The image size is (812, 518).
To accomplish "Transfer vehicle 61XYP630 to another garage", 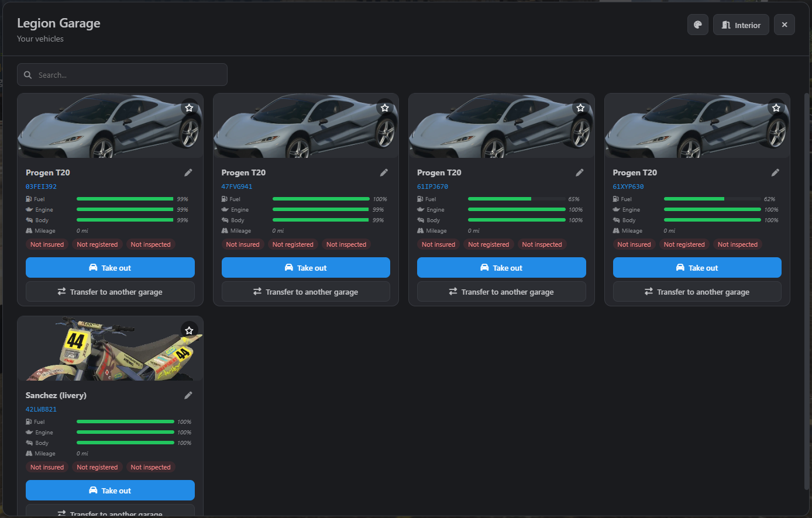I will (x=697, y=292).
